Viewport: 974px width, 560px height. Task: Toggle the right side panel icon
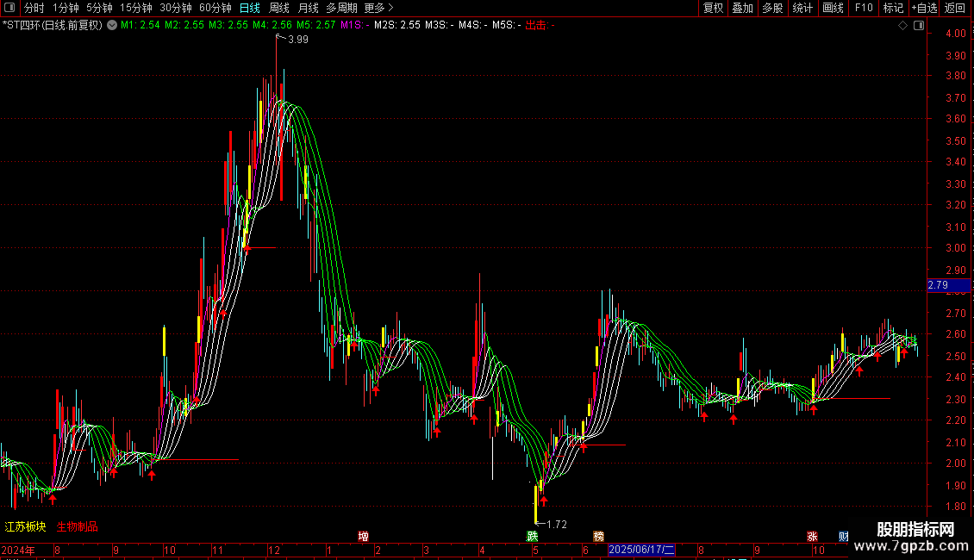pos(920,26)
